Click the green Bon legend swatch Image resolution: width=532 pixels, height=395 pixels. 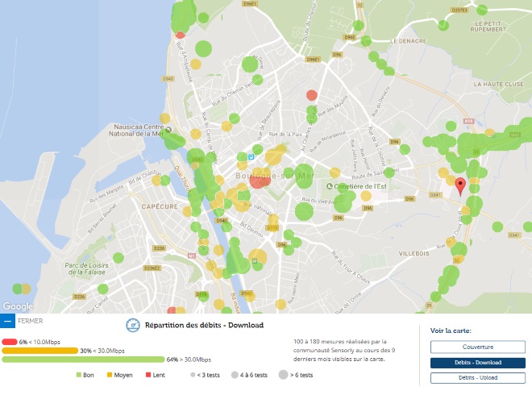click(79, 376)
